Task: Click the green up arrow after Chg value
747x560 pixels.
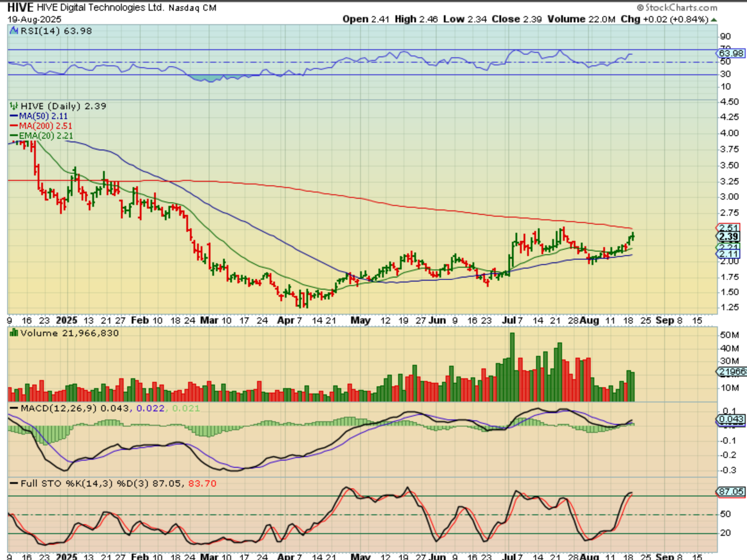Action: 713,20
